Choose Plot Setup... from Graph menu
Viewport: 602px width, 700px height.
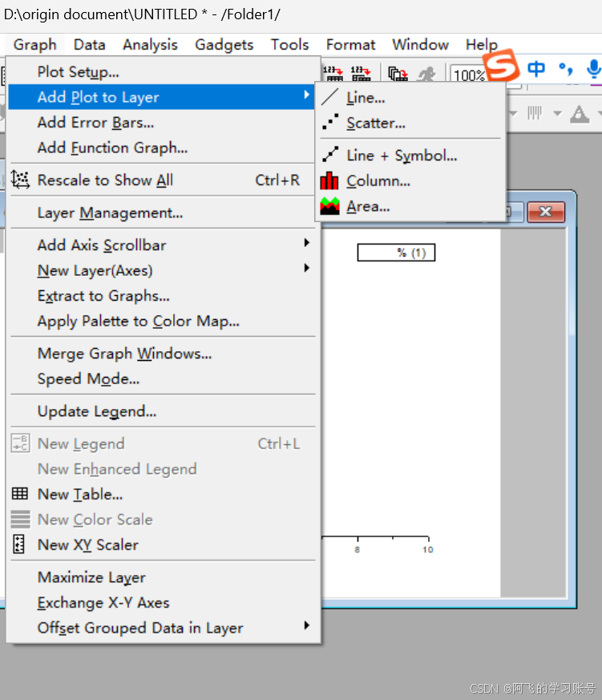coord(161,72)
